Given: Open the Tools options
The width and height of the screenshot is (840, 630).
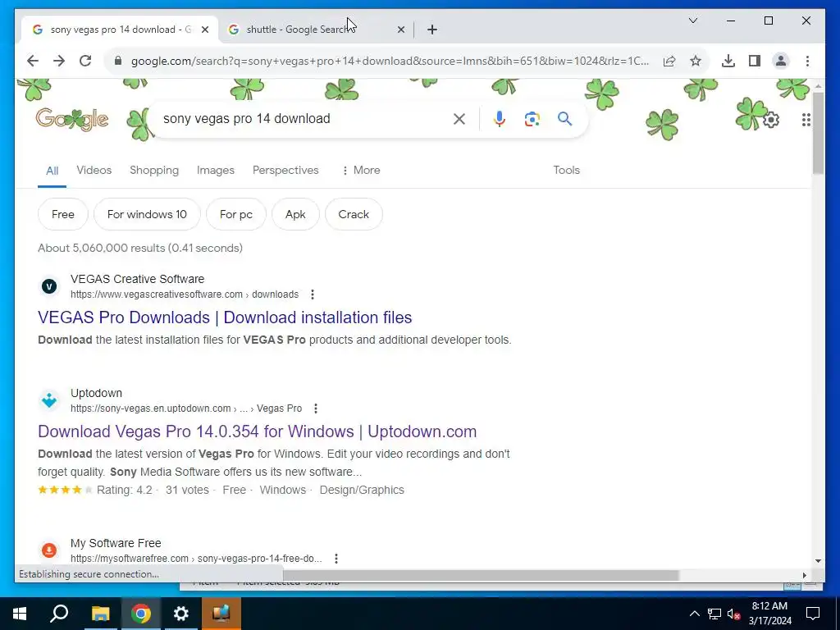Looking at the screenshot, I should coord(566,171).
